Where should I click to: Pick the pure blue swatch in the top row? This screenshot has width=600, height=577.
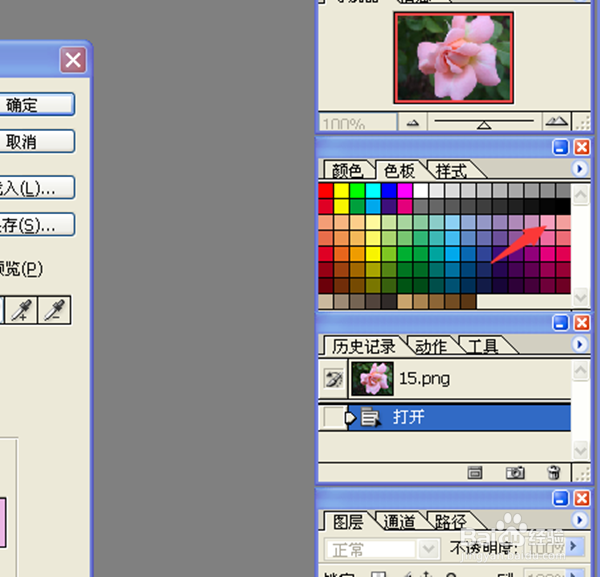click(389, 191)
